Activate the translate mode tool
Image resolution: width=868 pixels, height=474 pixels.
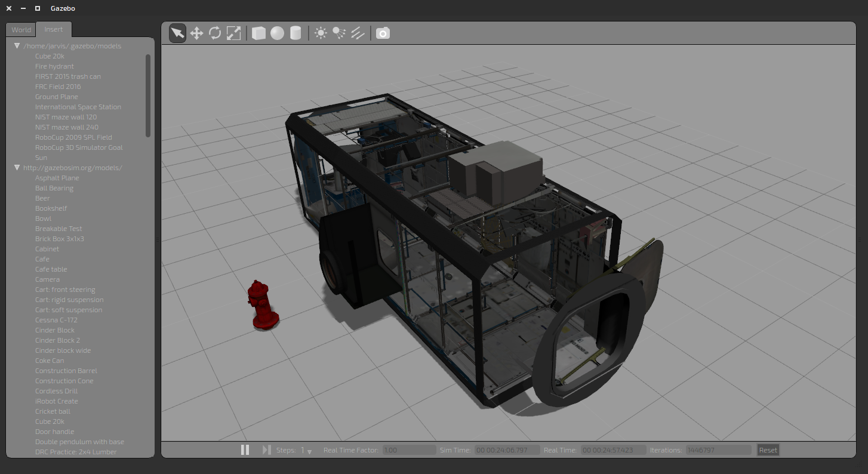[x=196, y=33]
